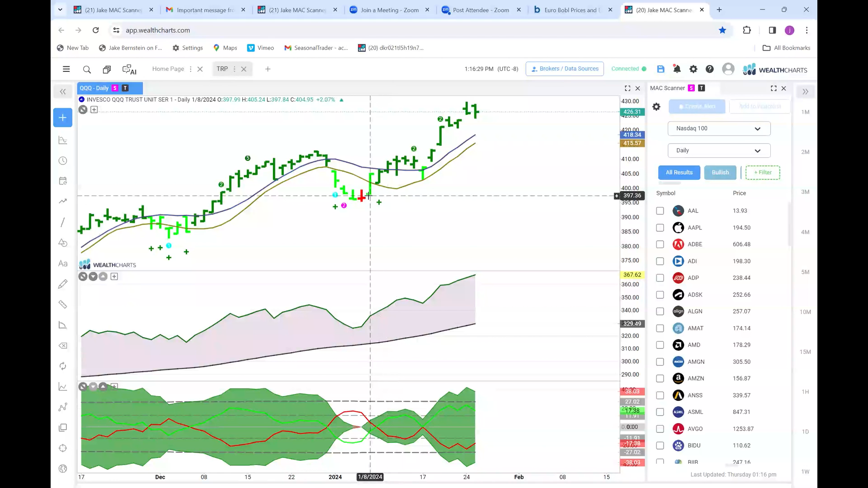The image size is (868, 488).
Task: Check the ADP checkbox
Action: point(660,278)
